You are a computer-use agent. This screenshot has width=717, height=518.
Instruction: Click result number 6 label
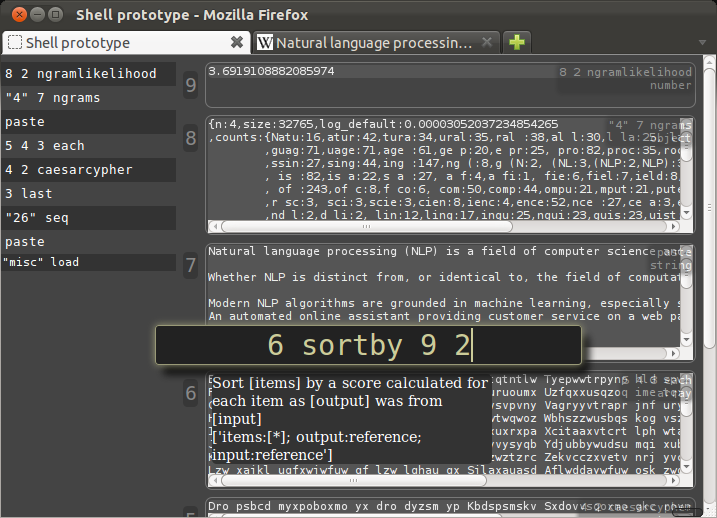click(191, 393)
